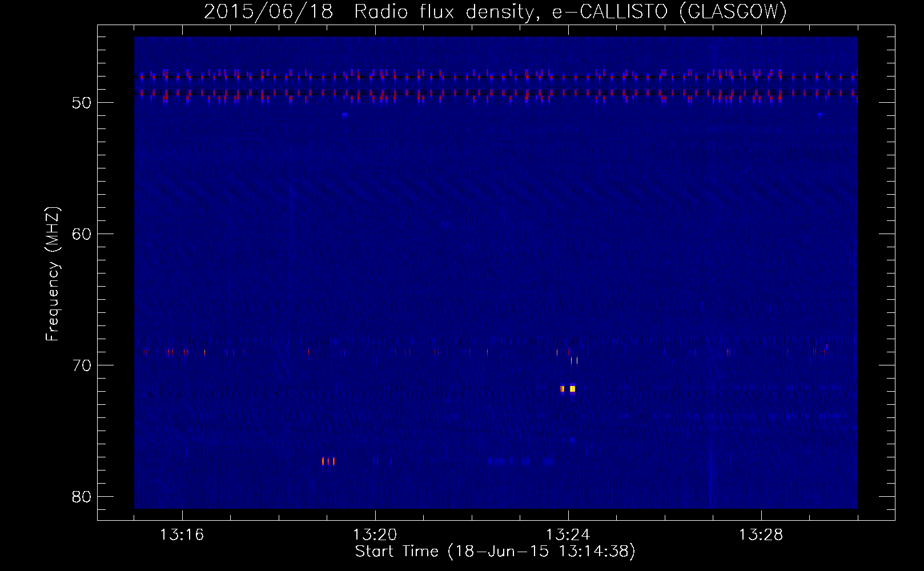Click the plot title mentioning e-CALLISTO (GLASGOW)
Image resolution: width=924 pixels, height=571 pixels.
[x=495, y=11]
